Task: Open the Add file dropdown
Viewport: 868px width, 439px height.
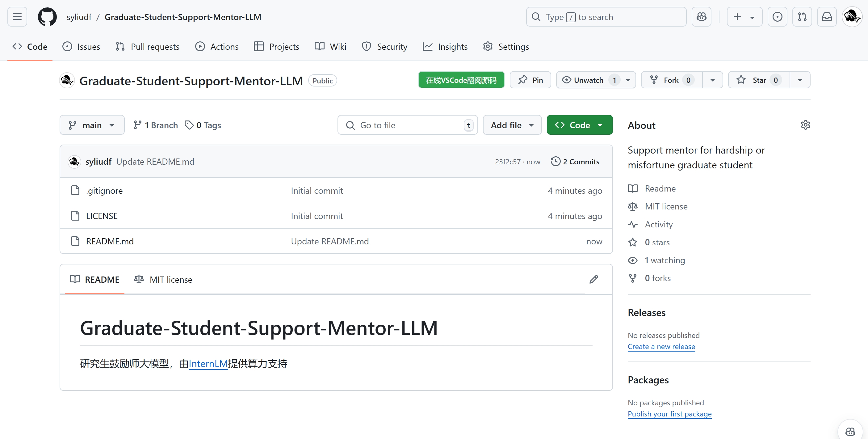Action: 512,125
